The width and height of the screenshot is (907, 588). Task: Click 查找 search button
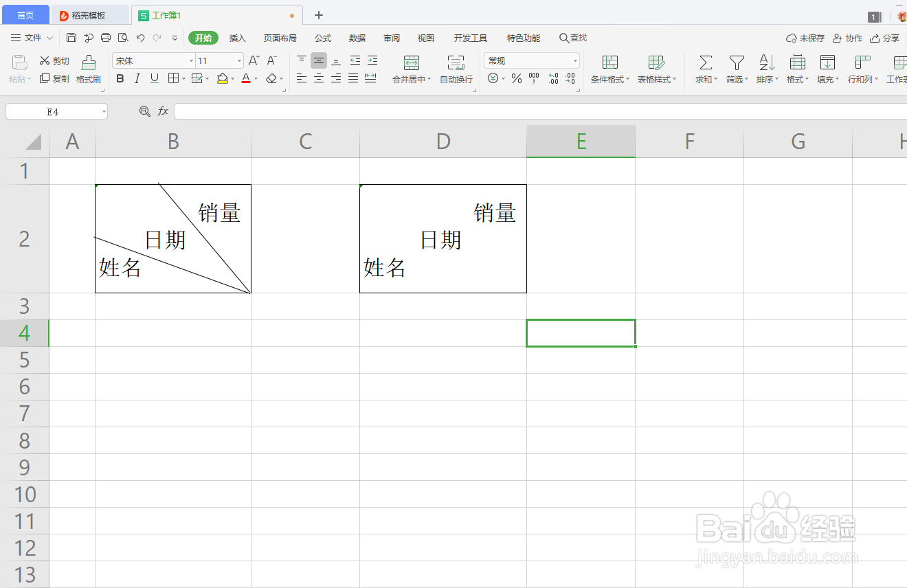[x=573, y=38]
